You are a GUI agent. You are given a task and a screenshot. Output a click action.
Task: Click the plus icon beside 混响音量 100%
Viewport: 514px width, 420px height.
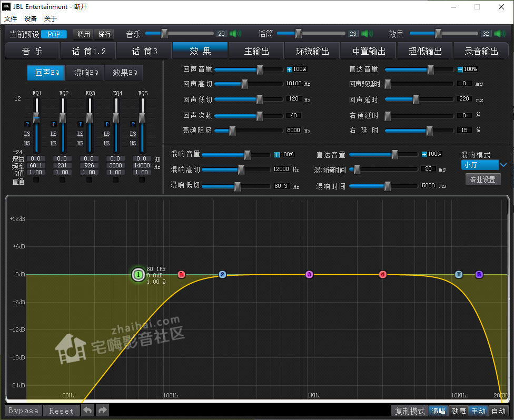(276, 155)
